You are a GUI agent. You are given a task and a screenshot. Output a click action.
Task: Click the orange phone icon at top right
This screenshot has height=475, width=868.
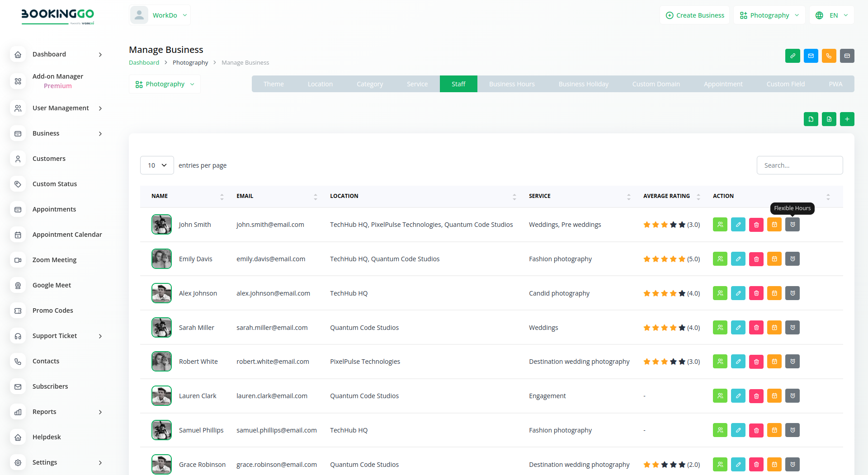[829, 56]
